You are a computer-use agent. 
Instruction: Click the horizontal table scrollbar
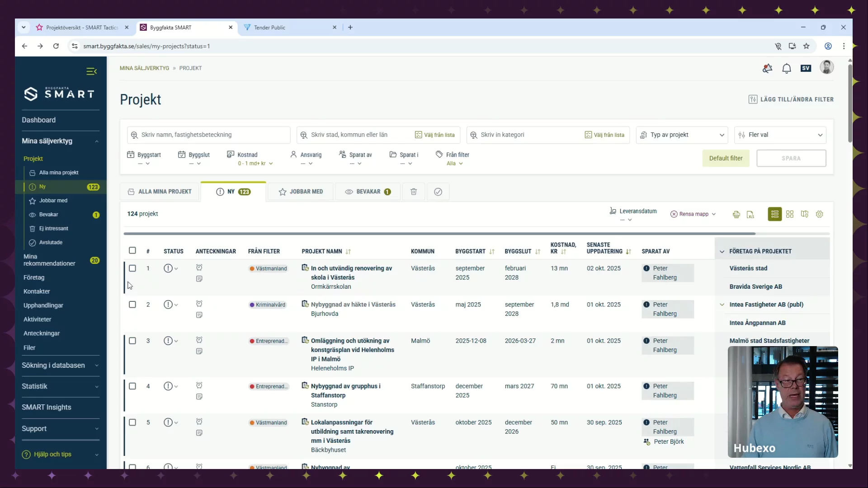pyautogui.click(x=439, y=234)
